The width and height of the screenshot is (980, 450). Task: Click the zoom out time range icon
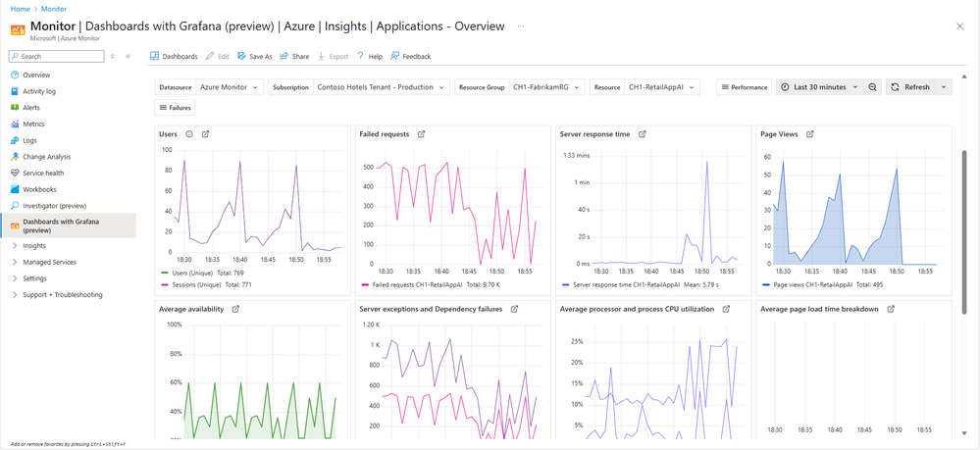click(x=872, y=87)
